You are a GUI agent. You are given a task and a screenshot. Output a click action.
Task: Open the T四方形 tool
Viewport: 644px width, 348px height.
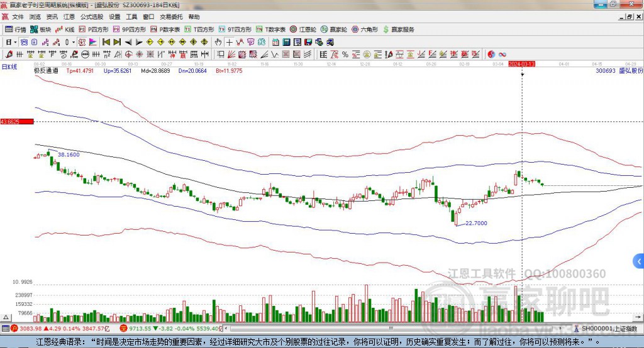click(x=199, y=30)
